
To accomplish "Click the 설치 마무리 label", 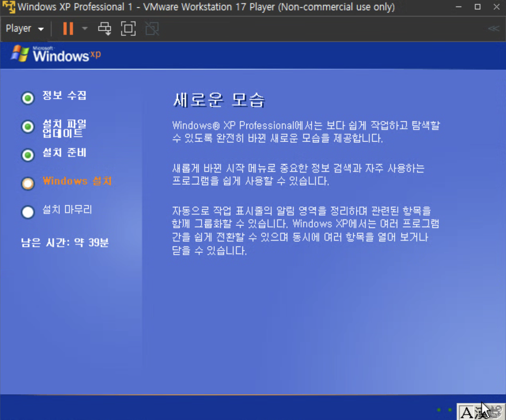I will 67,210.
